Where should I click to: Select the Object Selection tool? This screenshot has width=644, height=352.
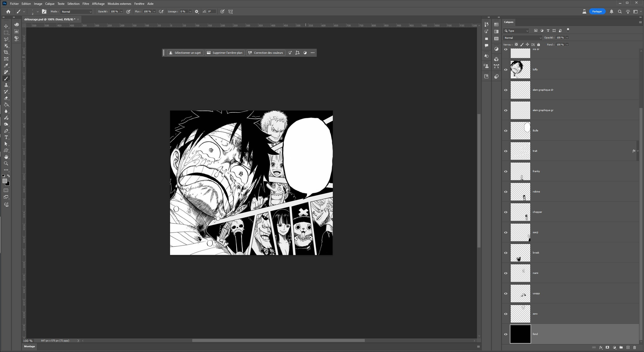point(6,46)
